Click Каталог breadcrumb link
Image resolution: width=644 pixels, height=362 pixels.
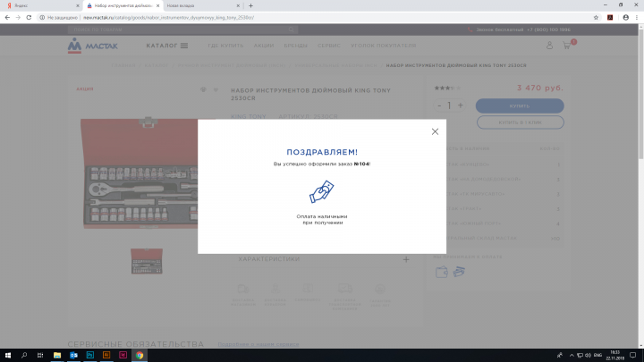pos(157,65)
